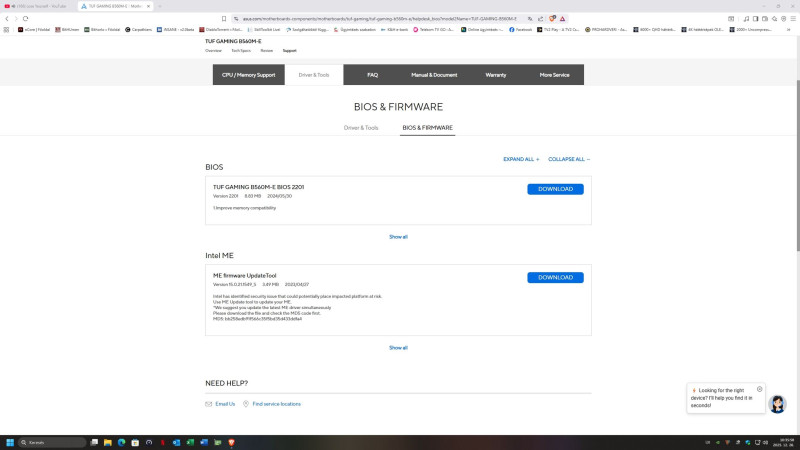The width and height of the screenshot is (800, 450).
Task: Open the reader mode icon
Action: (731, 19)
